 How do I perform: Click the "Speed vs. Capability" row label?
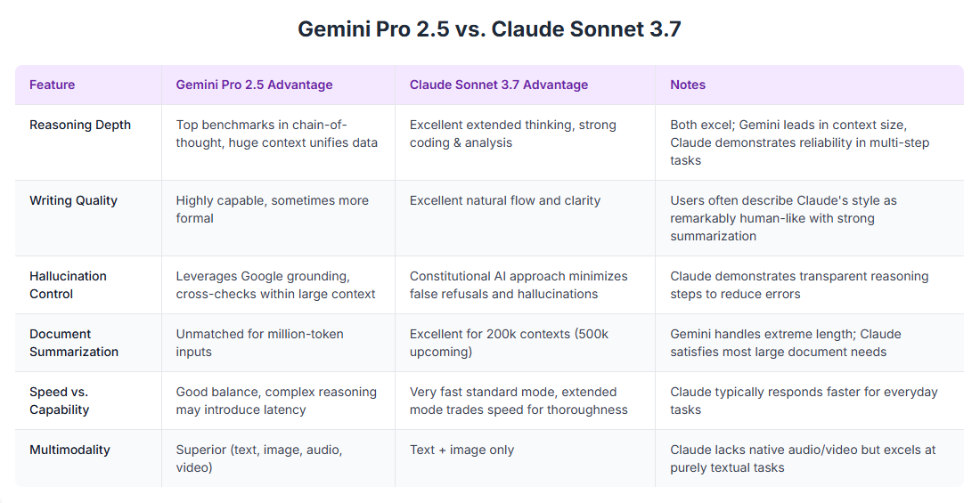59,401
